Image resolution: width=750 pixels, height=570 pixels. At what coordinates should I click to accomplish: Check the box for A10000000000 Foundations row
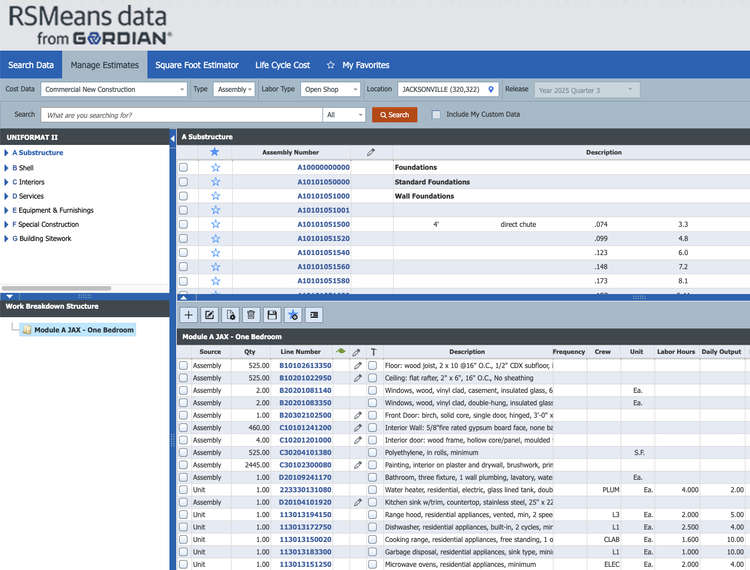point(183,168)
